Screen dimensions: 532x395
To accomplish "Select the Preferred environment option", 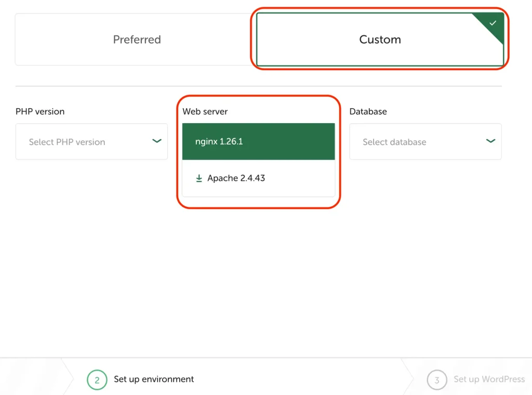I will 137,39.
